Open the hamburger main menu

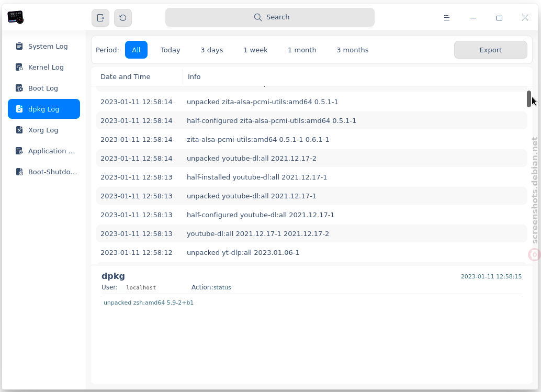point(446,18)
